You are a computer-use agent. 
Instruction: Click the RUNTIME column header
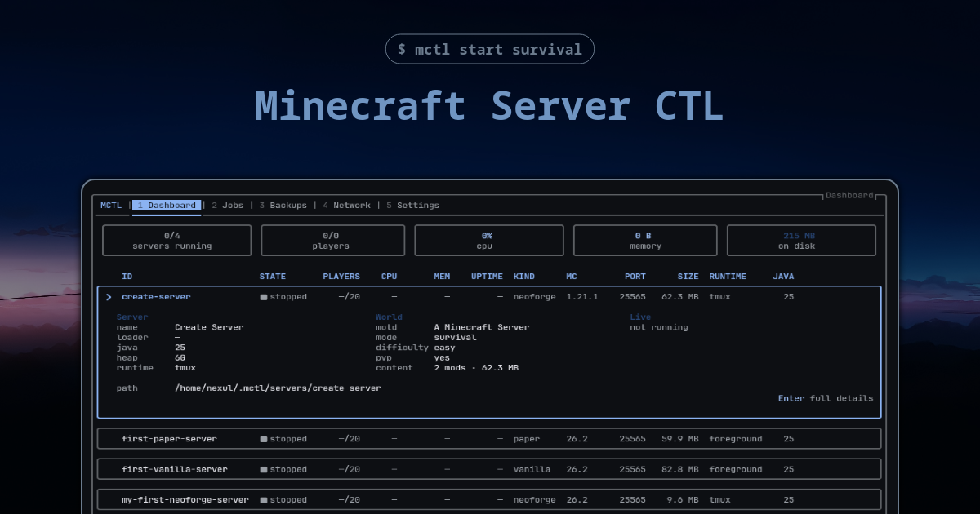[x=728, y=277]
